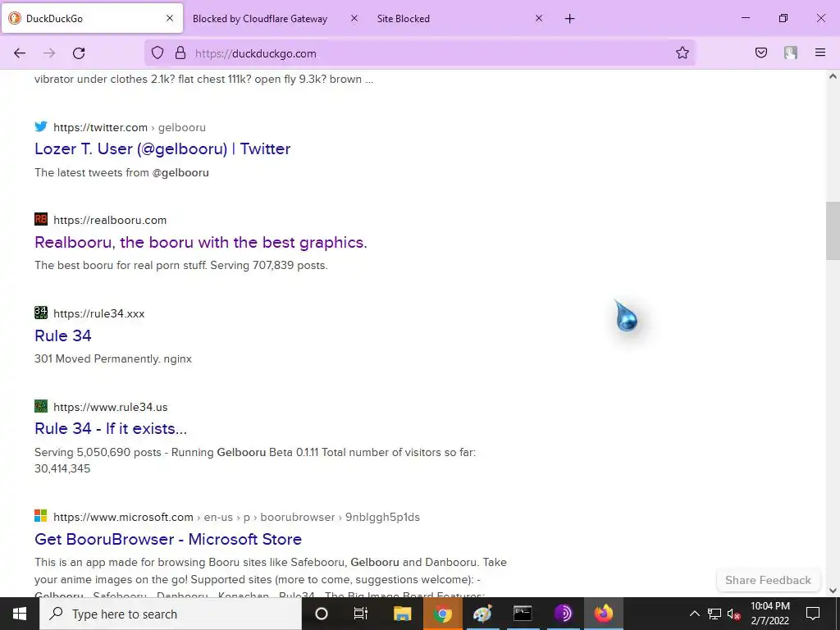Viewport: 840px width, 630px height.
Task: Close the DuckDuckGo tab
Action: [170, 18]
